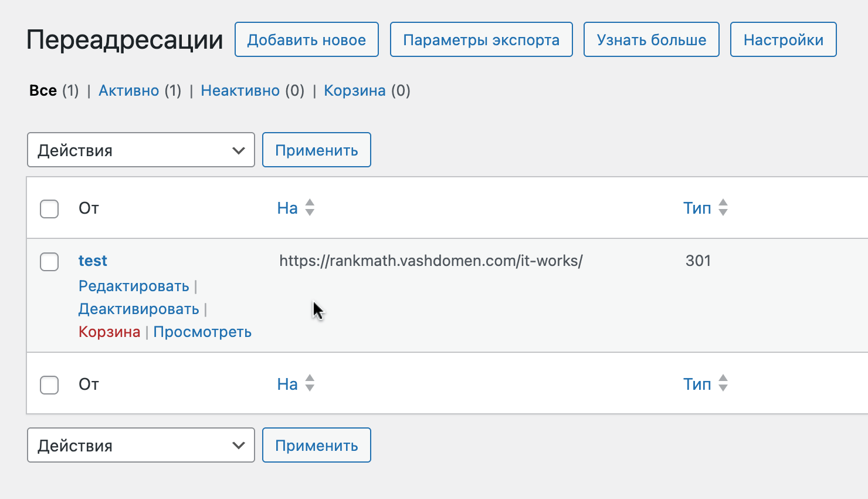Click Узнать больше button

652,39
